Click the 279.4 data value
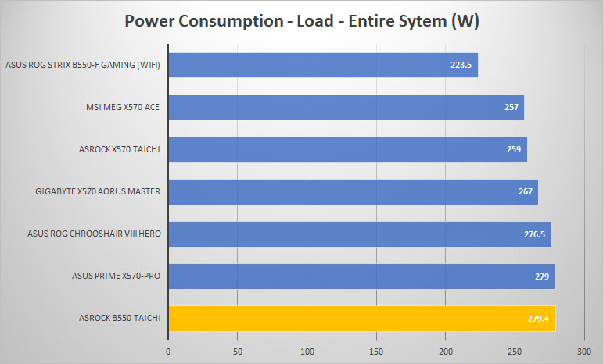Image resolution: width=603 pixels, height=364 pixels. click(538, 319)
